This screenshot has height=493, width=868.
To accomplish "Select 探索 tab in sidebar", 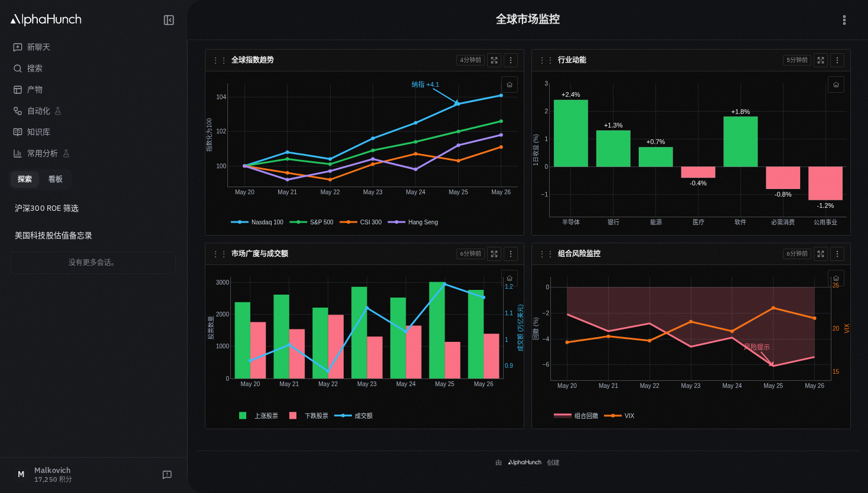I will coord(25,179).
